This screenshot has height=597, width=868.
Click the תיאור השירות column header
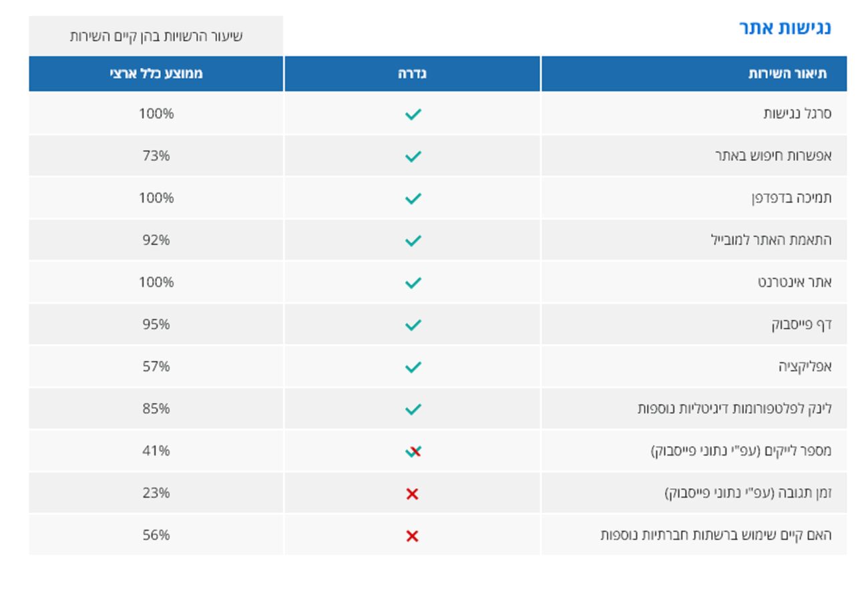click(x=787, y=73)
